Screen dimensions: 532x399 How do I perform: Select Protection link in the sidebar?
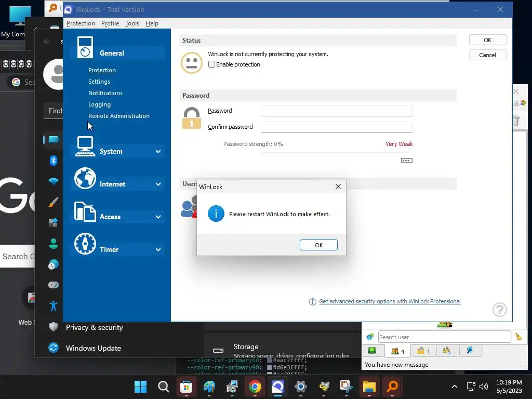pyautogui.click(x=102, y=70)
